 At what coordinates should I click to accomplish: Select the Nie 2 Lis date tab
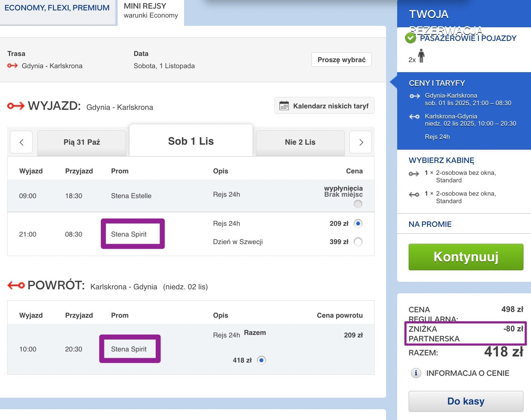pos(300,142)
